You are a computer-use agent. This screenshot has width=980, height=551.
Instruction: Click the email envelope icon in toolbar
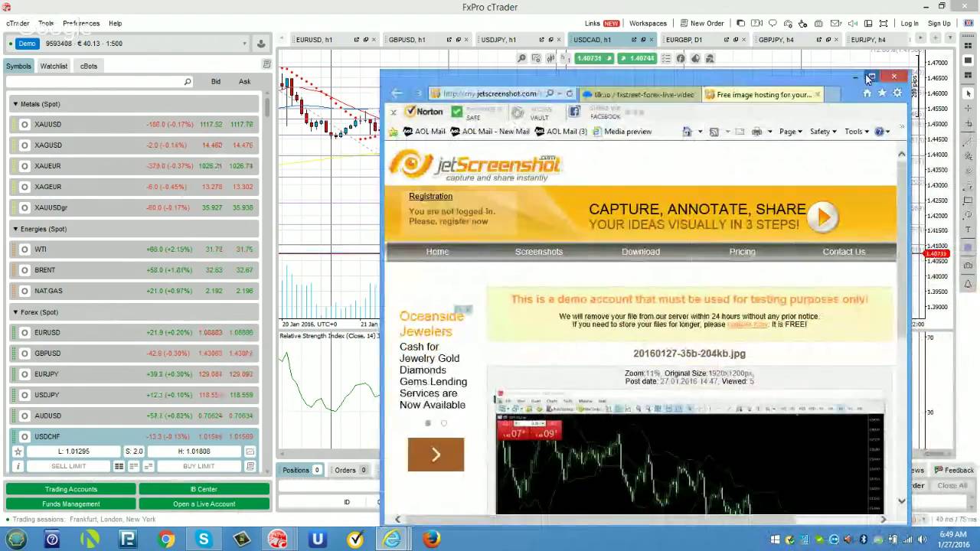point(835,23)
